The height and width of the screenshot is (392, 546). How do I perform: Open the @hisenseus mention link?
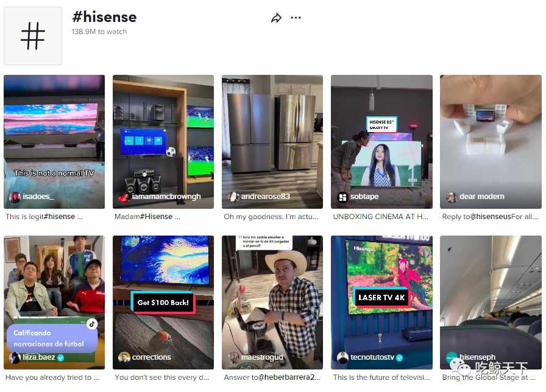491,217
